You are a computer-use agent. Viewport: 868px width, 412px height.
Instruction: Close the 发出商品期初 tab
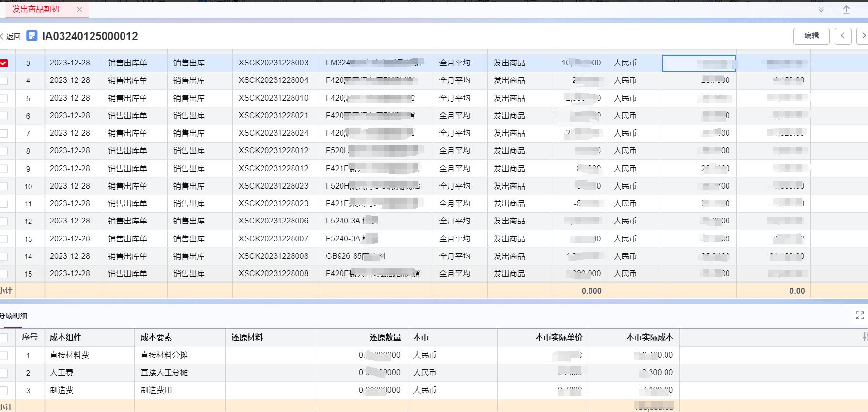click(79, 9)
